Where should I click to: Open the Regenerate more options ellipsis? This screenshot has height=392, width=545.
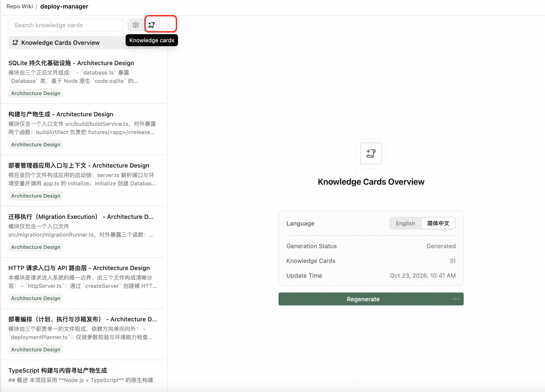pos(456,299)
